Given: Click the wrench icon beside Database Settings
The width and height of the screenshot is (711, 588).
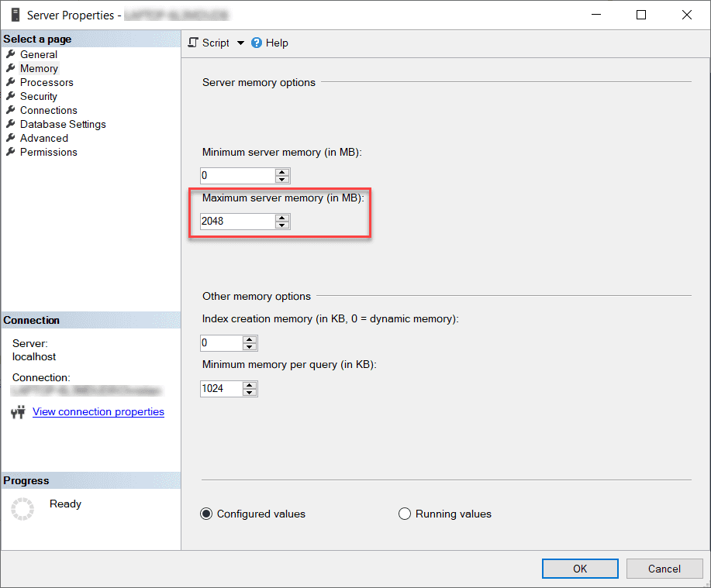Looking at the screenshot, I should point(11,124).
